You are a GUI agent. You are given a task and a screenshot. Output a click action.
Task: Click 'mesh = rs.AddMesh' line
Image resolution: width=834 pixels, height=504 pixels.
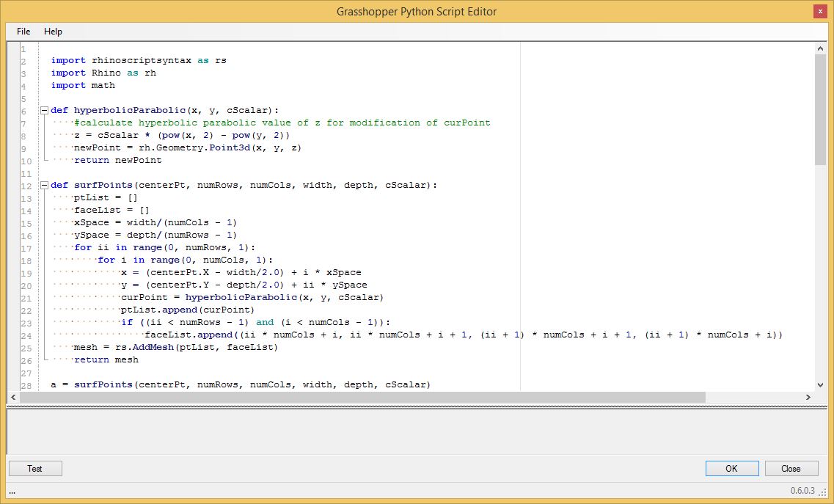(176, 348)
